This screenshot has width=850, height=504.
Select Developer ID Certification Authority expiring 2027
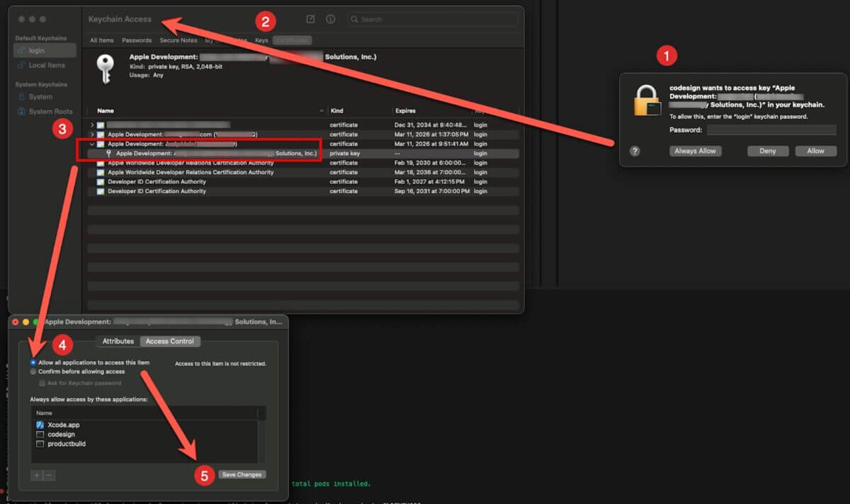tap(303, 181)
